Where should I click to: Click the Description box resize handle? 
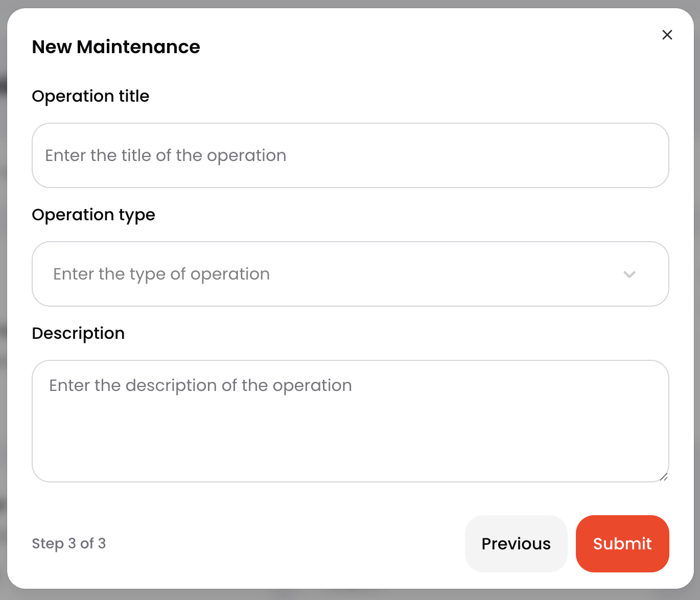tap(663, 477)
